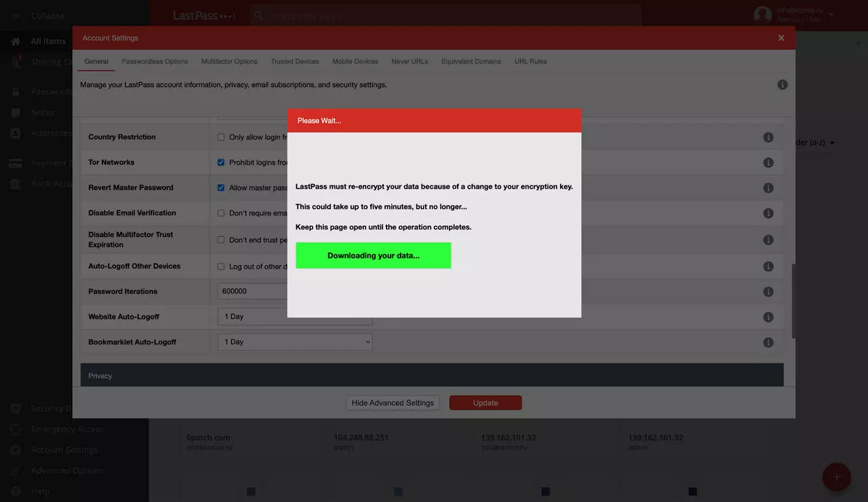Click the Help icon in the sidebar

(16, 491)
